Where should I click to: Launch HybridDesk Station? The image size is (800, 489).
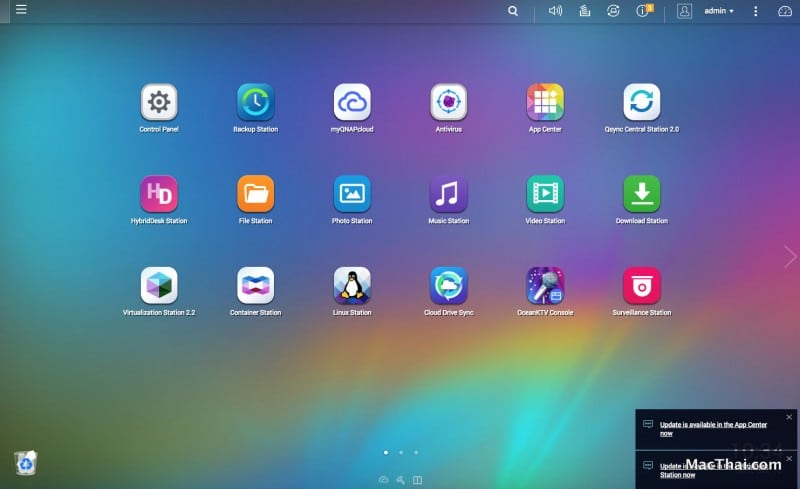pyautogui.click(x=159, y=193)
